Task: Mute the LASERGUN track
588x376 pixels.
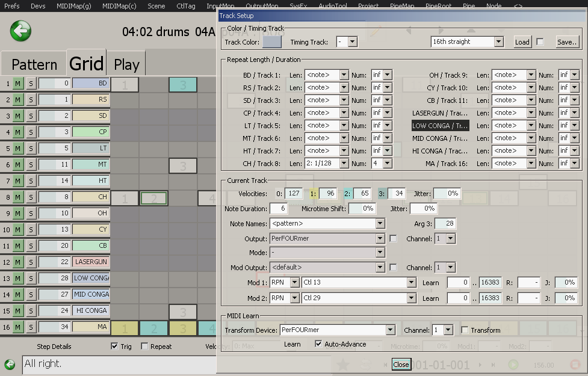Action: pyautogui.click(x=18, y=262)
